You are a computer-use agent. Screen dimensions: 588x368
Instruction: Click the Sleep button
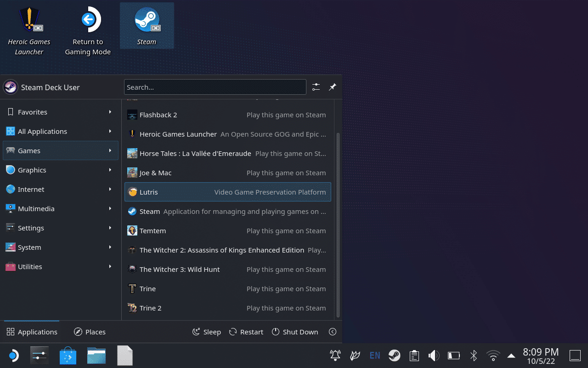point(206,332)
